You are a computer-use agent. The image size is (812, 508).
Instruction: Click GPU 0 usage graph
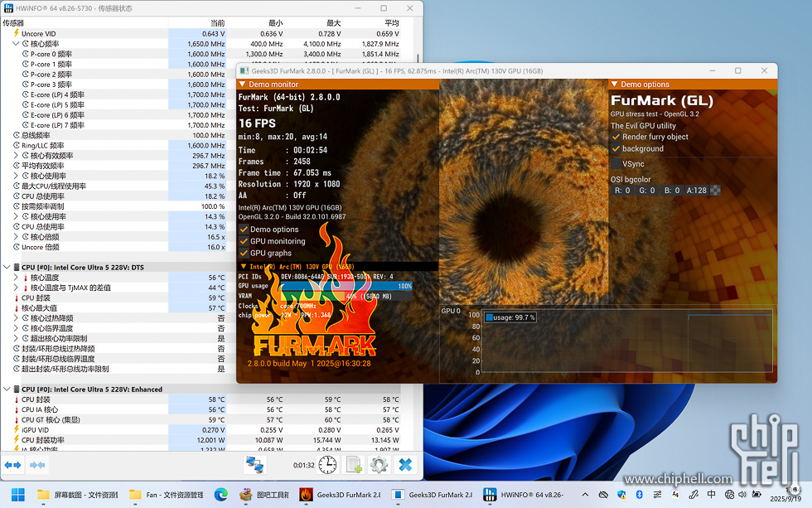point(628,341)
